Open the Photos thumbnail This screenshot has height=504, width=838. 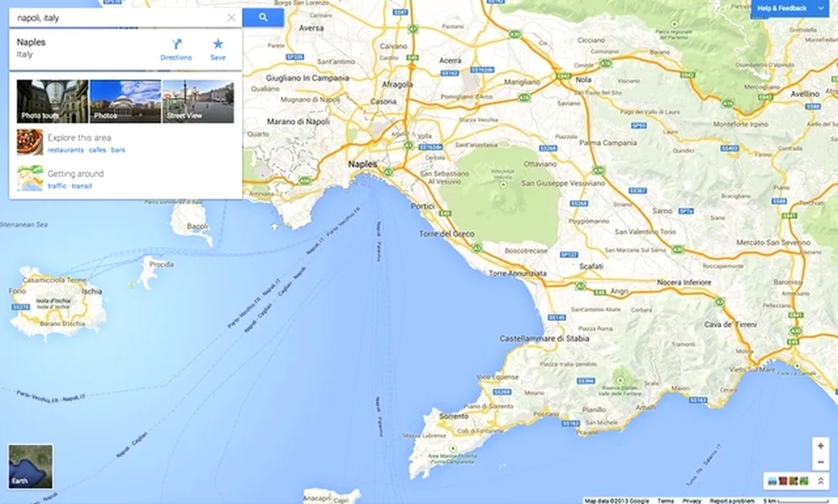tap(125, 102)
